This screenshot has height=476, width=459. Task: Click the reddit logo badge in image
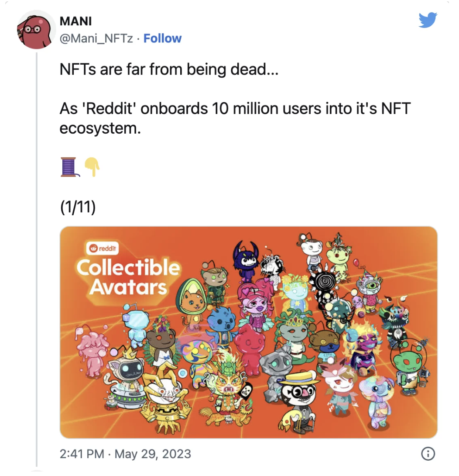(x=103, y=248)
